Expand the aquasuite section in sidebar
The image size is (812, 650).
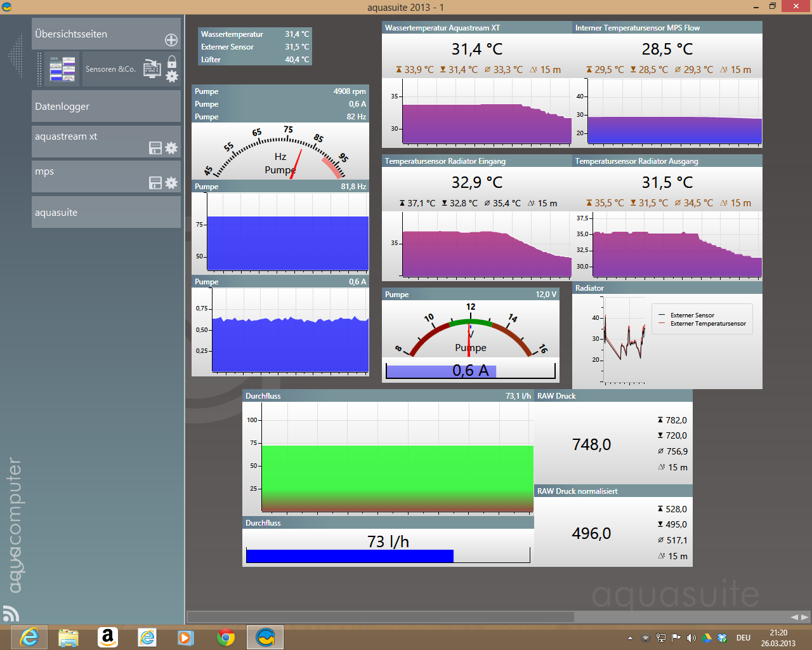[105, 213]
